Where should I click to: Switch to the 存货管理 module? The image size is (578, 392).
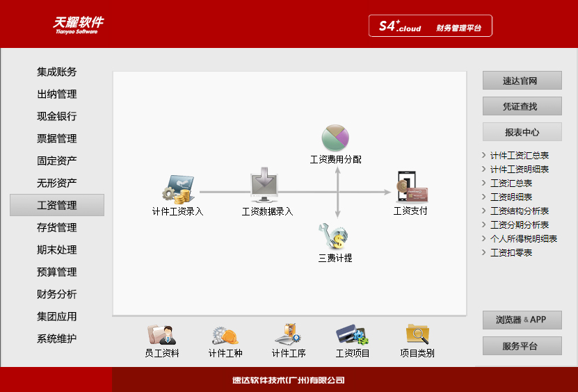pos(57,227)
